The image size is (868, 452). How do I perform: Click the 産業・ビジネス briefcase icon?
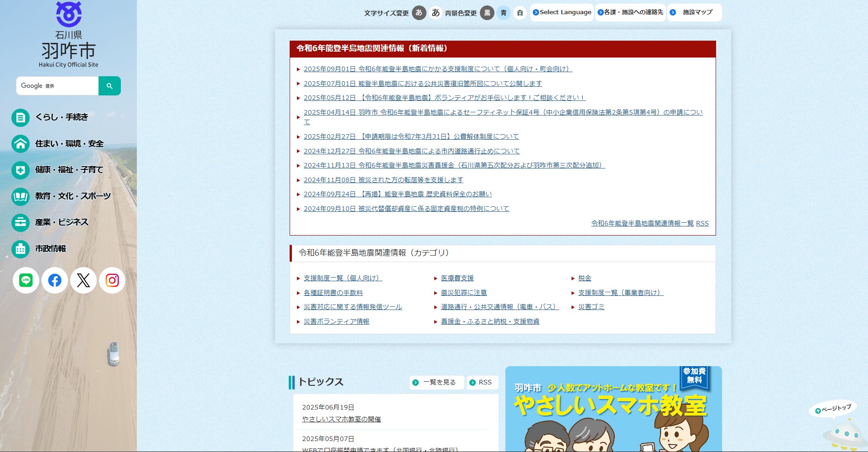(21, 223)
